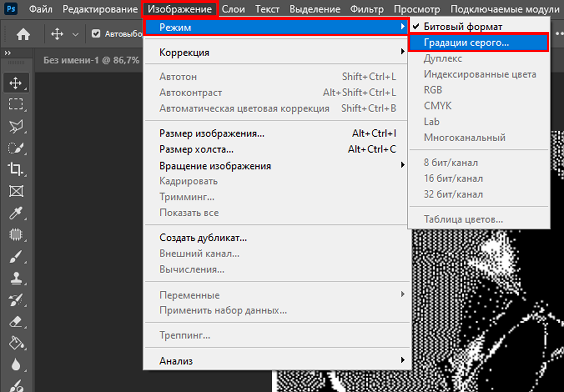The height and width of the screenshot is (392, 564).
Task: Expand the Коррекция submenu
Action: 276,52
